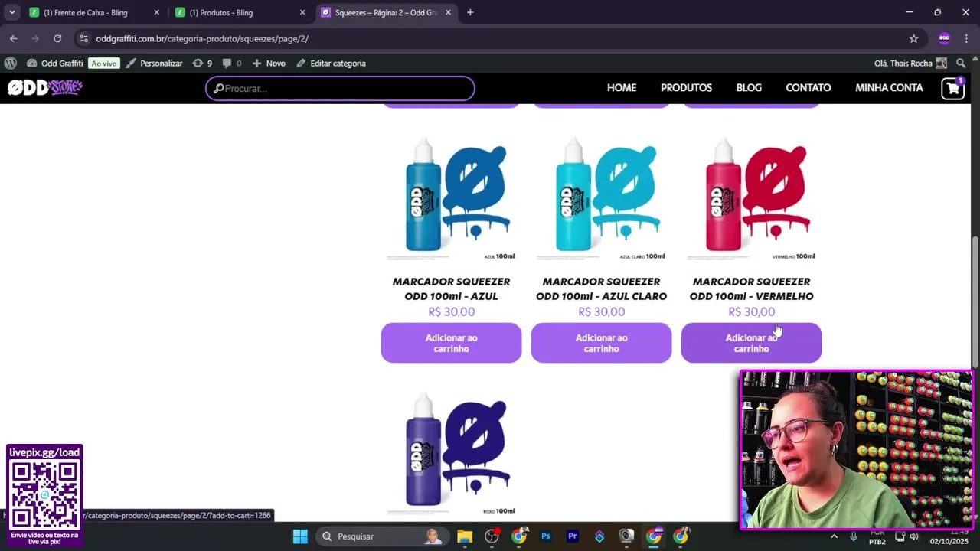Focus the Procurar search field
The image size is (980, 551).
coord(340,88)
